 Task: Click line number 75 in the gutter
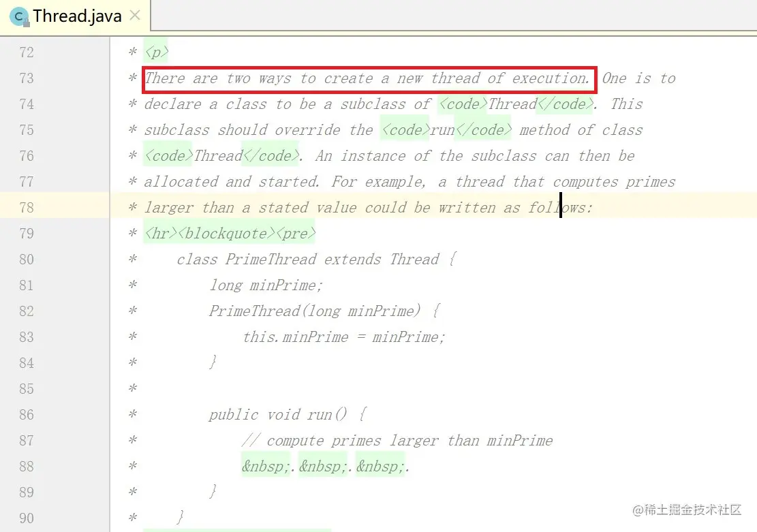tap(27, 130)
